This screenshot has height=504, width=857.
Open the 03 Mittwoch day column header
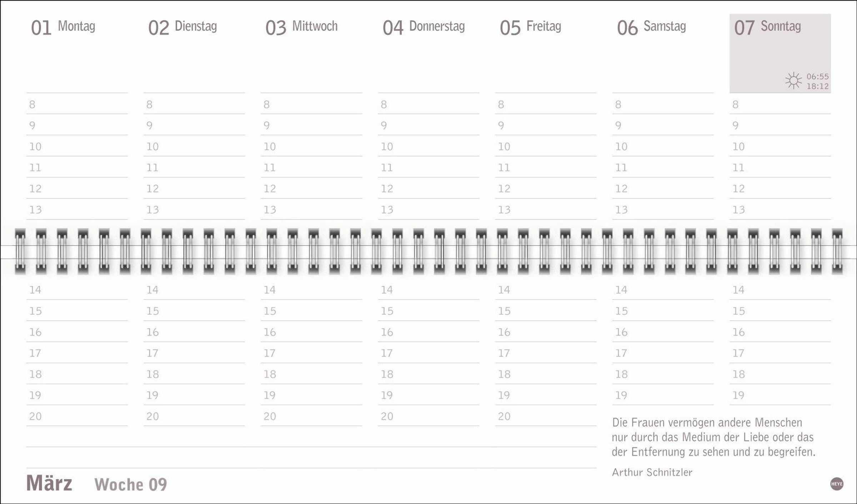(x=301, y=27)
